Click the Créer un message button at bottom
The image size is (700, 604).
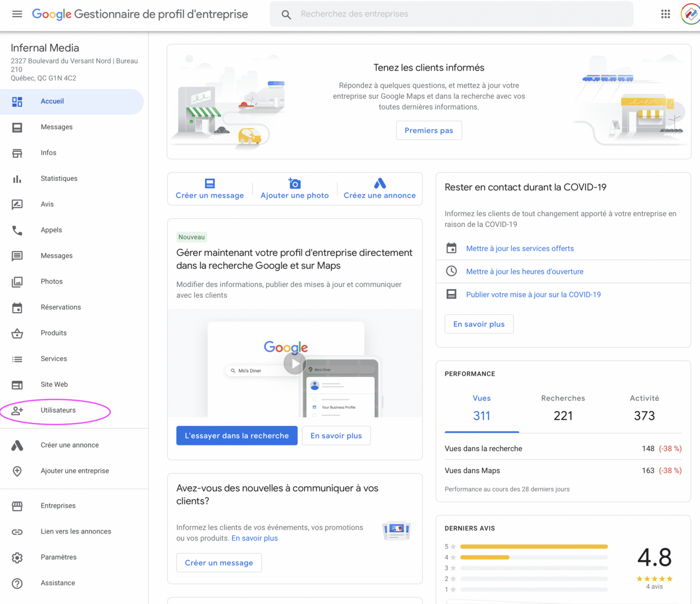[x=219, y=563]
